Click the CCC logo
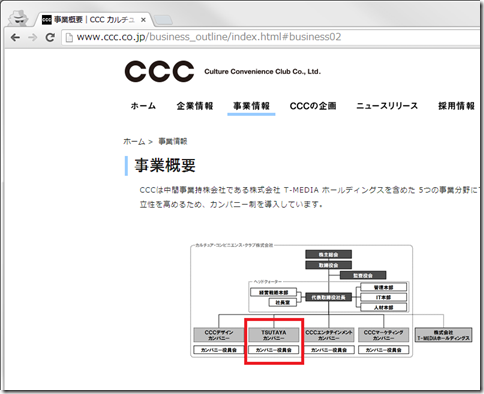484x394 pixels. coord(159,71)
